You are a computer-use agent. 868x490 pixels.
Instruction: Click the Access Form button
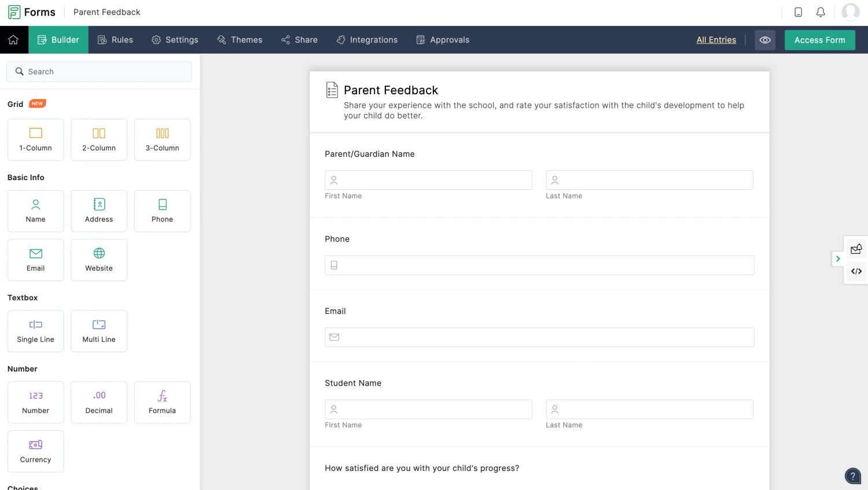(819, 40)
